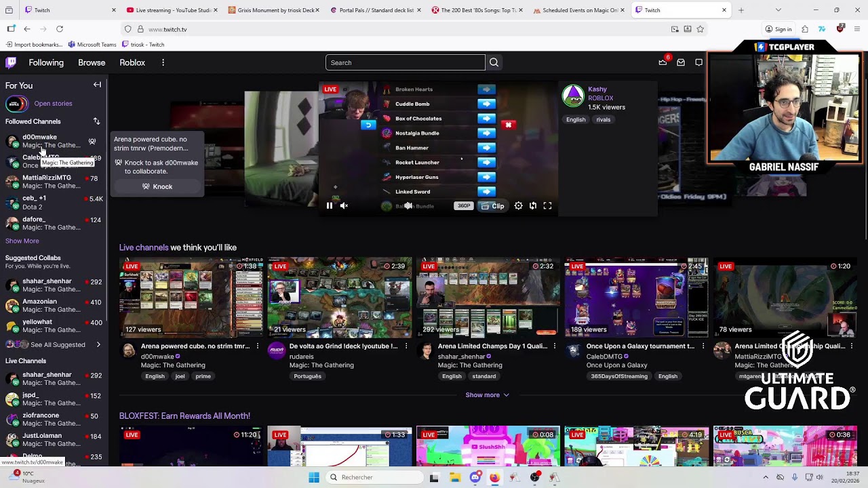Select the English tag on Kashy stream
This screenshot has width=868, height=488.
(x=576, y=120)
